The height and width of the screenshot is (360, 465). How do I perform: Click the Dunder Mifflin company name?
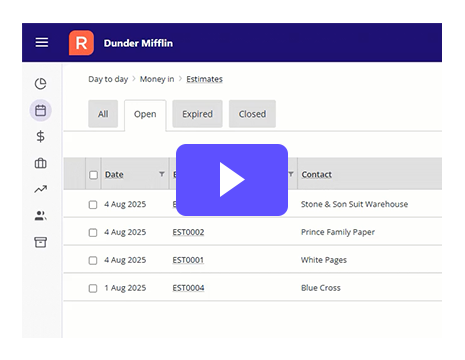coord(138,43)
